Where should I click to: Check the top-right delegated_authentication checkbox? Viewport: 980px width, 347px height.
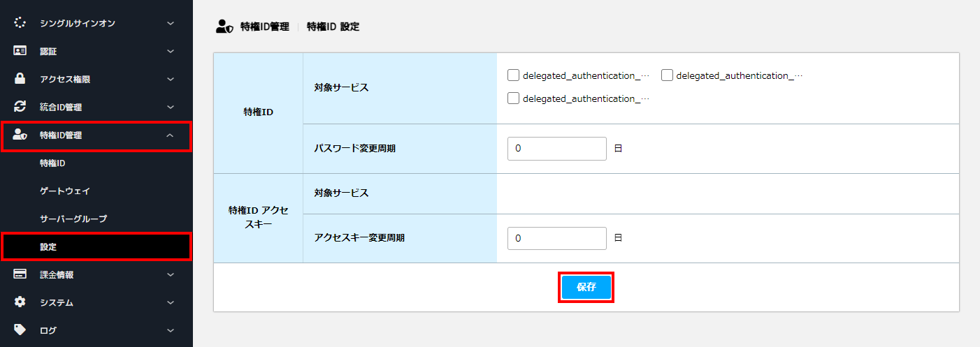point(667,75)
